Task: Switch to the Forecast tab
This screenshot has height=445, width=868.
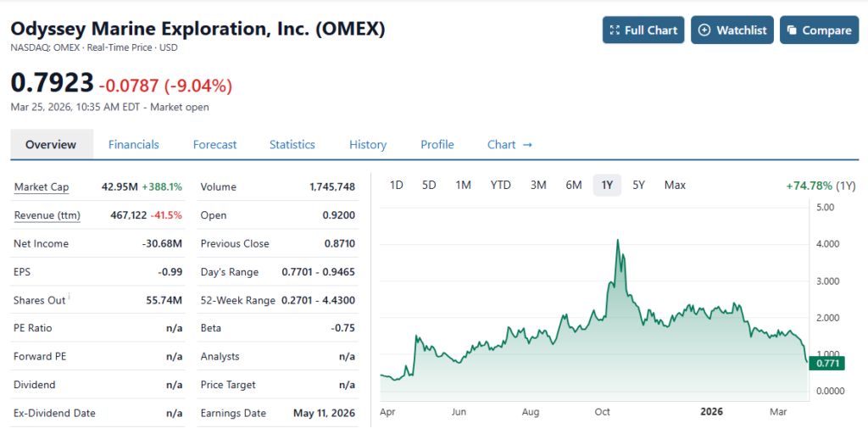Action: point(215,145)
